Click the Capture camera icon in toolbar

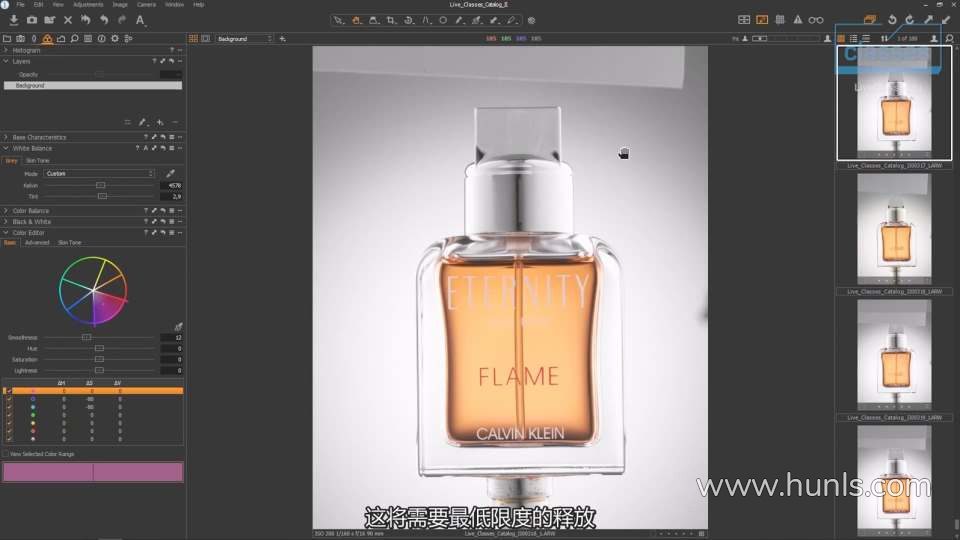click(x=32, y=20)
